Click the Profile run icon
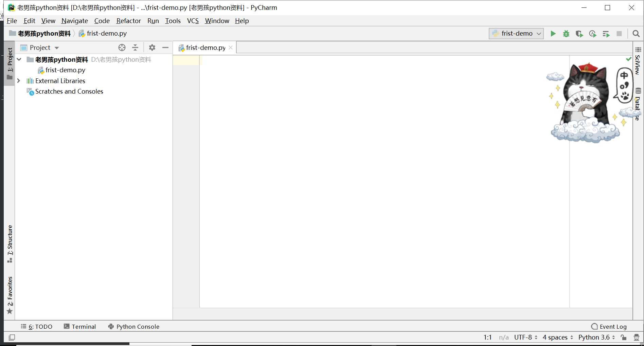Viewport: 644px width, 346px height. [x=593, y=34]
